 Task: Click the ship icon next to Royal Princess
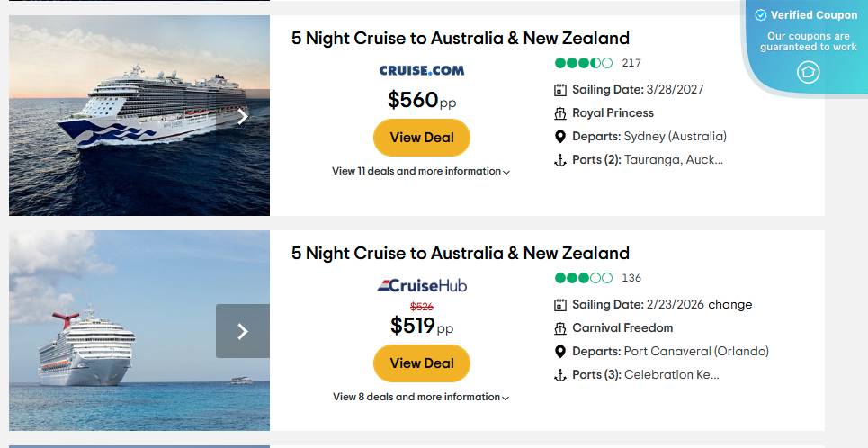coord(560,113)
